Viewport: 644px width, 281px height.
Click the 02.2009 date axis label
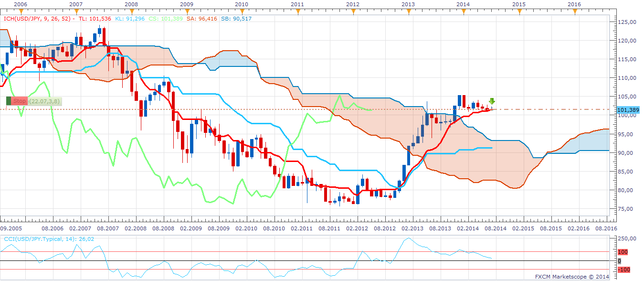coord(190,229)
